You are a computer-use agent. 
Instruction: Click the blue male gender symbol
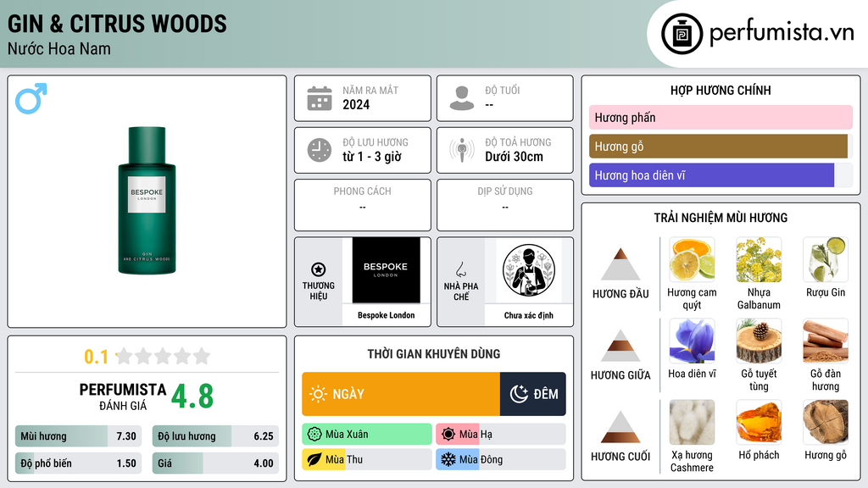point(31,98)
